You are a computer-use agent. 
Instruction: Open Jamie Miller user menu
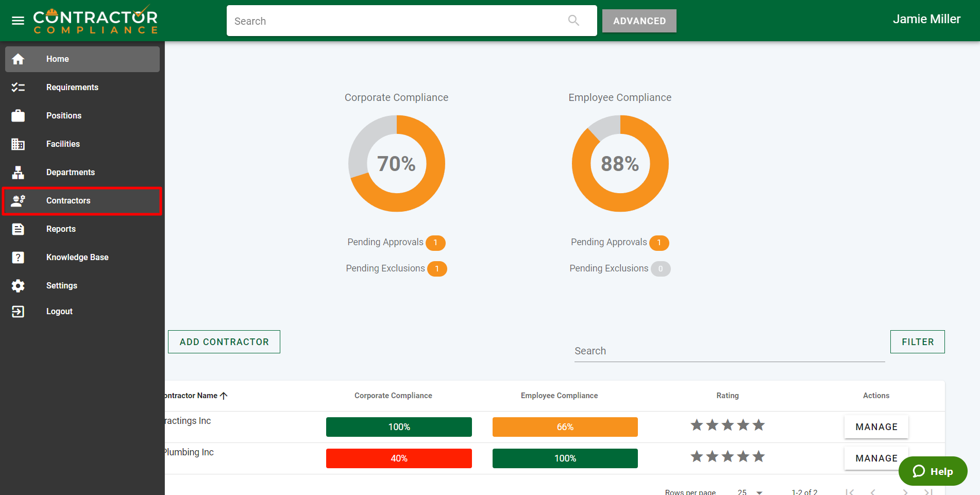point(926,20)
